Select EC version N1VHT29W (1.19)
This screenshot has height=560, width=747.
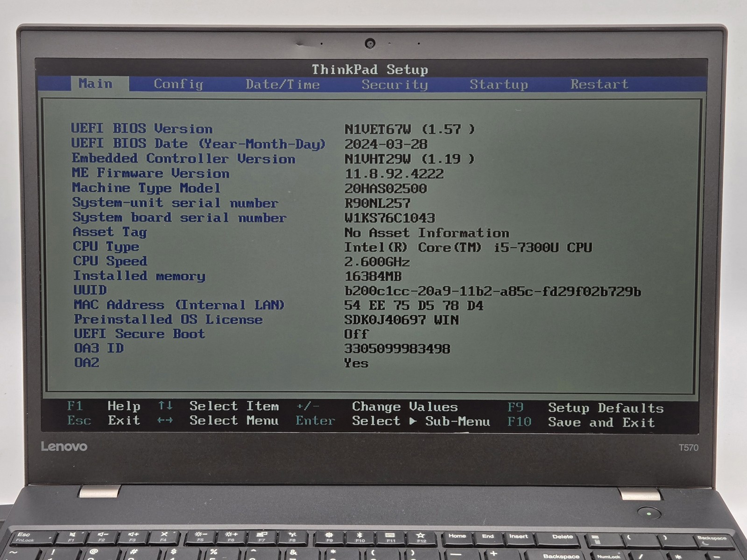click(x=409, y=159)
